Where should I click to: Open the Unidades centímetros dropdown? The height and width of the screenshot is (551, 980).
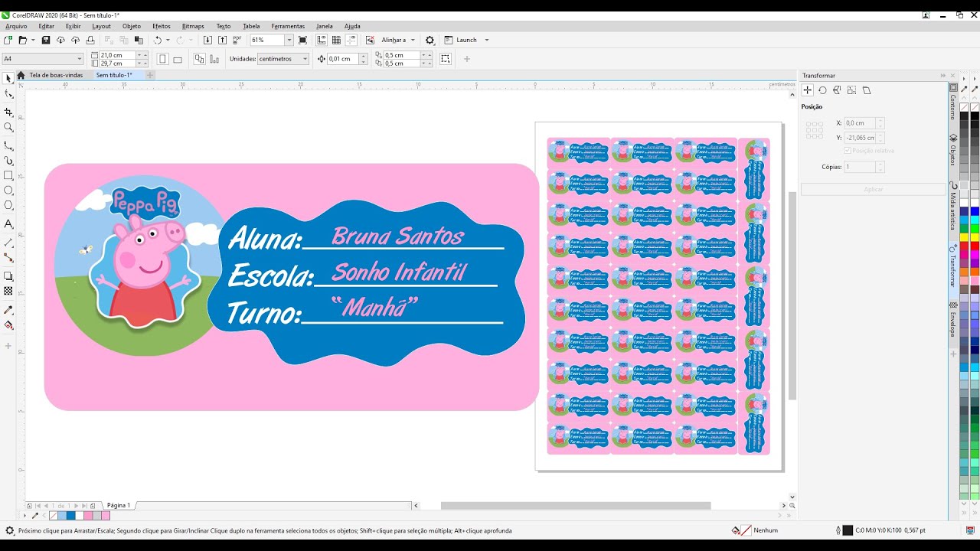305,59
